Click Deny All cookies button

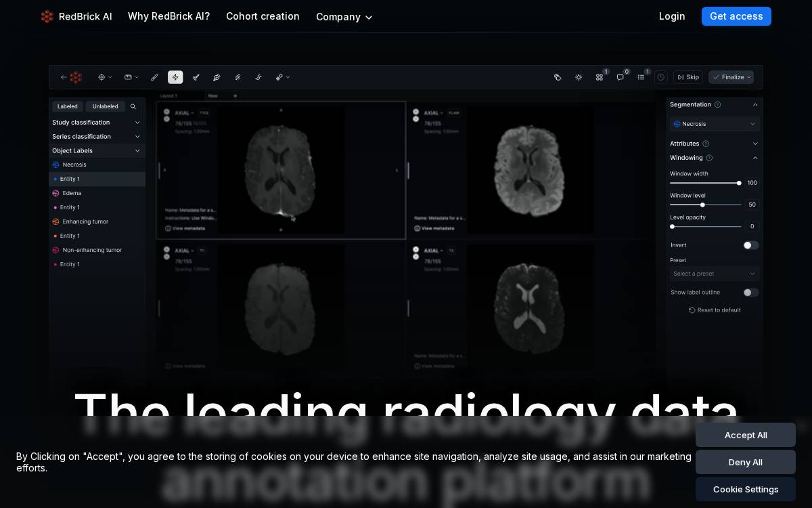pos(746,462)
